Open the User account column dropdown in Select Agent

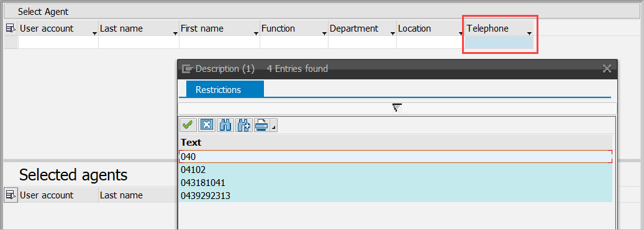(x=95, y=33)
